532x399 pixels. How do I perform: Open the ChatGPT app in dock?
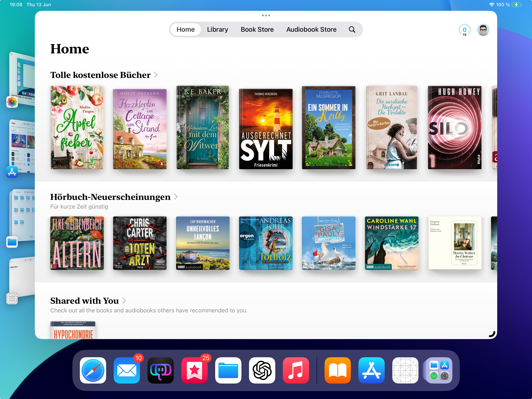coord(262,370)
